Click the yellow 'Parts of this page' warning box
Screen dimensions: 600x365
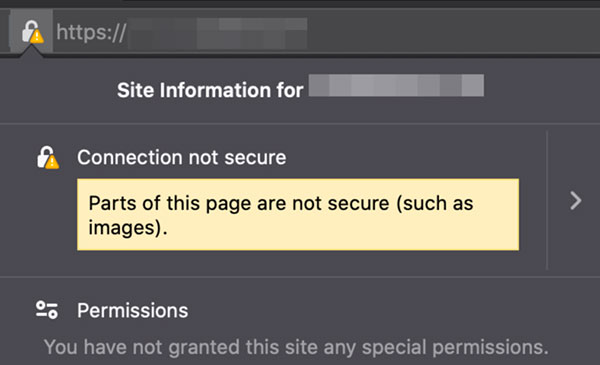pyautogui.click(x=298, y=215)
